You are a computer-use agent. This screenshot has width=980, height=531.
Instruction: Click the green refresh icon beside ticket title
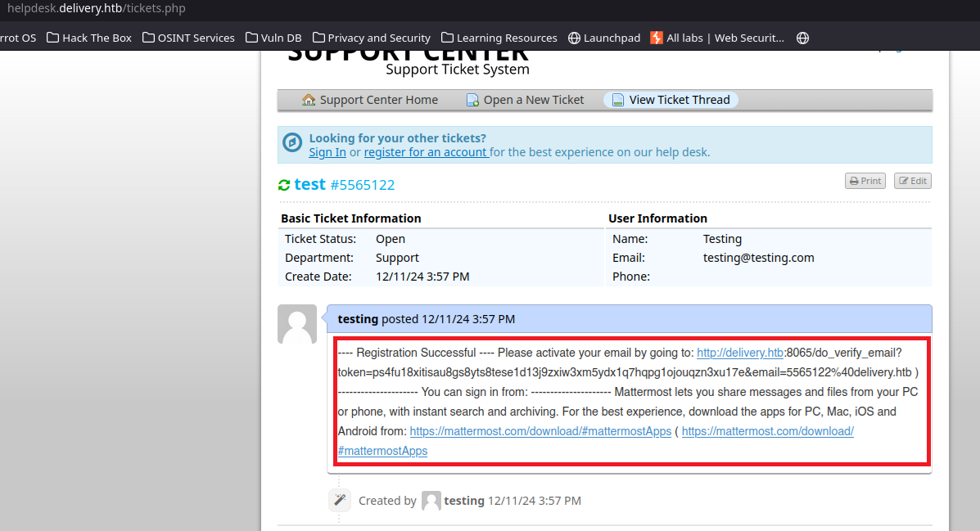pyautogui.click(x=284, y=185)
